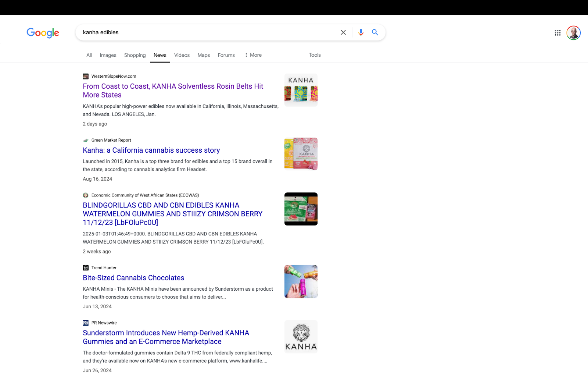Click the KANHA lion logo thumbnail
Image resolution: width=588 pixels, height=383 pixels.
point(301,337)
